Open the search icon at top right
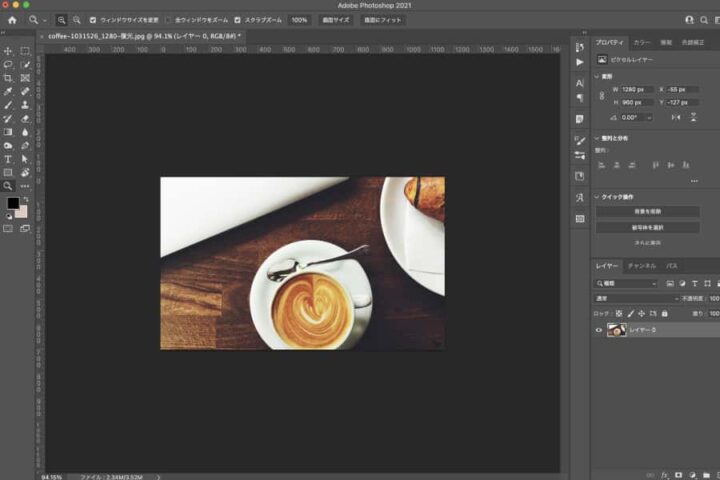This screenshot has width=720, height=480. (x=703, y=20)
